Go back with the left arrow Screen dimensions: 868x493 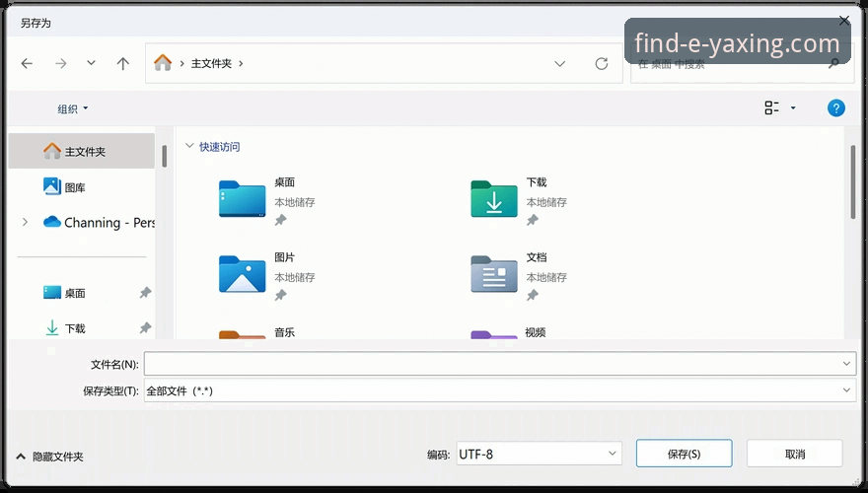(27, 64)
